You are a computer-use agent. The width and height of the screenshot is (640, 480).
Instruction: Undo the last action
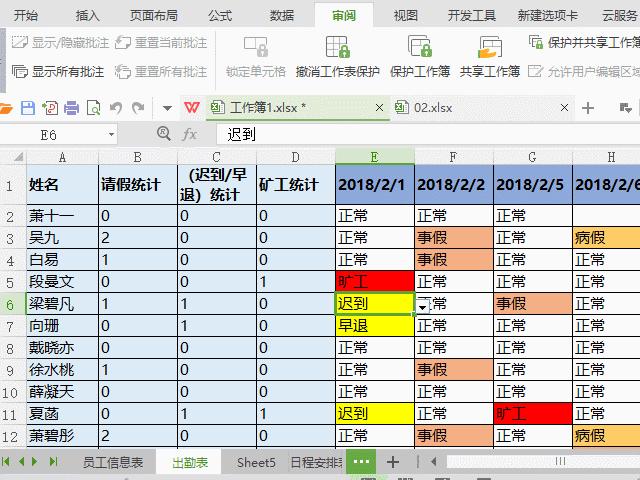point(116,108)
